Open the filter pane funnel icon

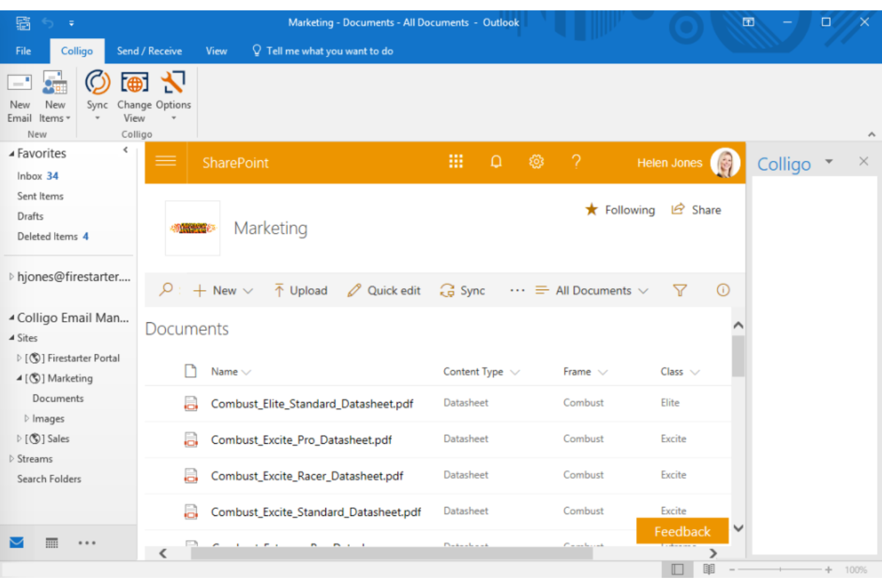tap(680, 290)
